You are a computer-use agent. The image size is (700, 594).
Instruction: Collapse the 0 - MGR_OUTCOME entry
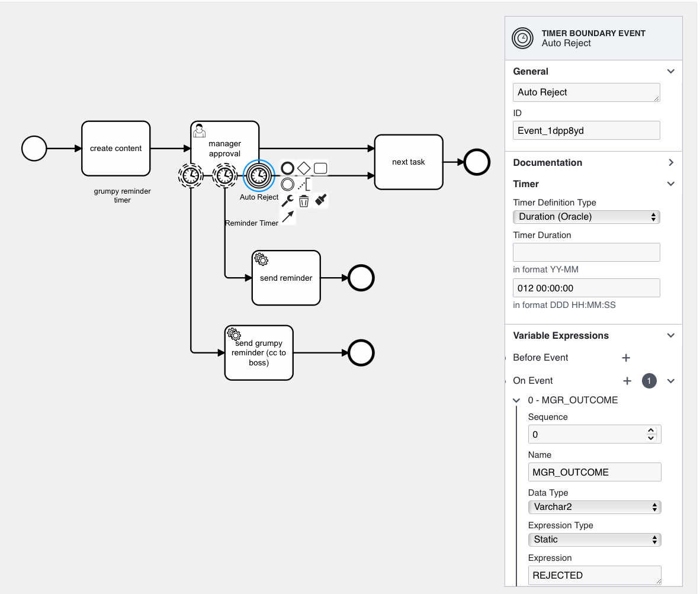517,400
